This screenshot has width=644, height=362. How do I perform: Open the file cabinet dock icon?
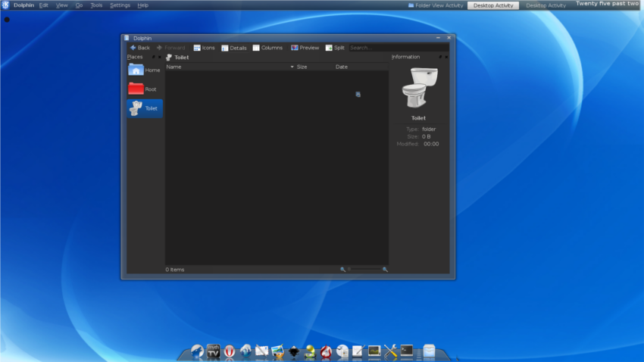click(429, 351)
